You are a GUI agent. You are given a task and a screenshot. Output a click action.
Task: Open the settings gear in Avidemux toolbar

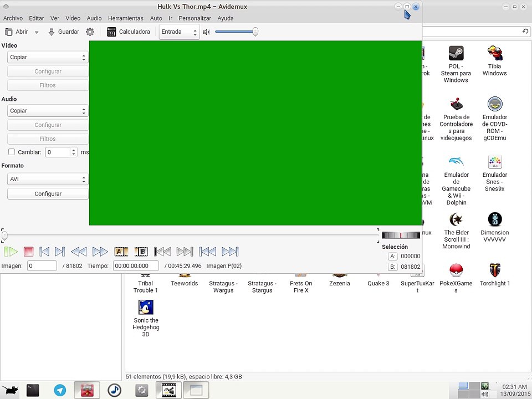(x=90, y=32)
